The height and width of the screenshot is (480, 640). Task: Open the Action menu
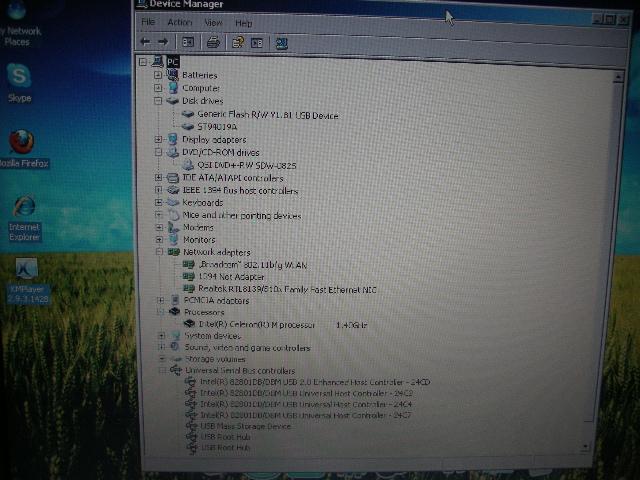click(x=179, y=22)
